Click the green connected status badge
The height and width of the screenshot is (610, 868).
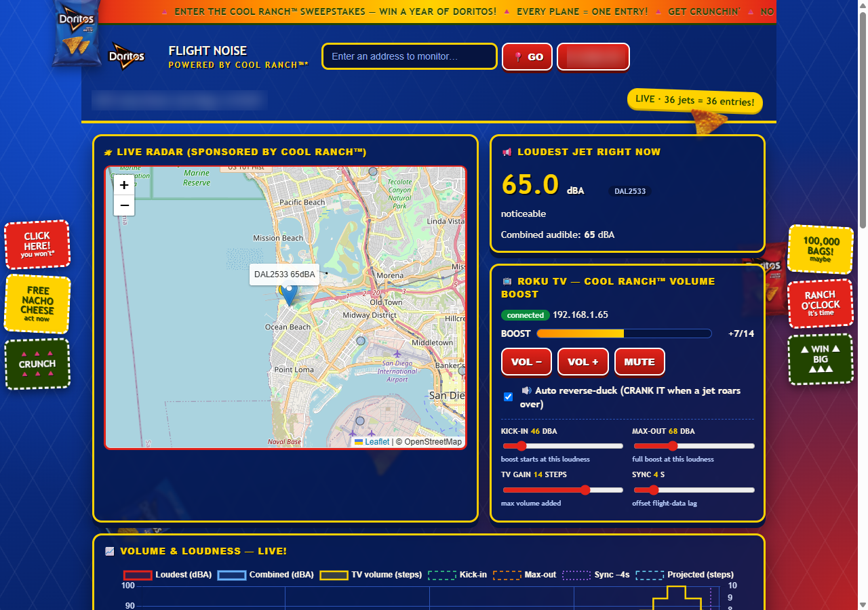coord(526,315)
